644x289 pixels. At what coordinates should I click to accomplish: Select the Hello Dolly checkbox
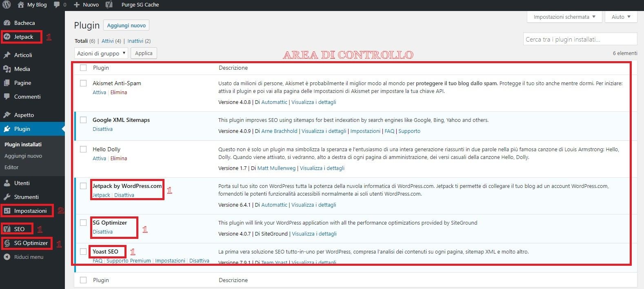coord(83,149)
